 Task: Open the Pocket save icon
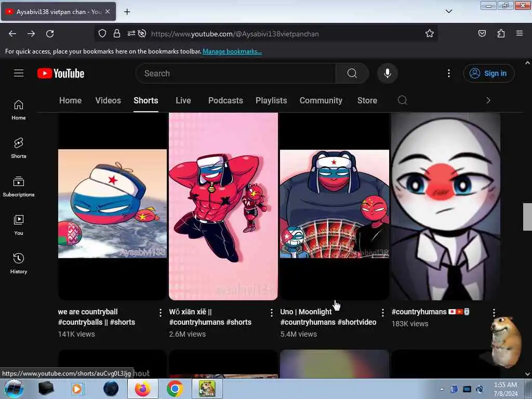click(482, 34)
